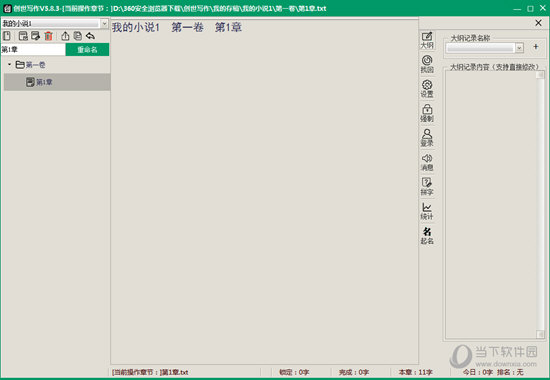
Task: Click the folder icon of 第一卷
Action: 20,65
